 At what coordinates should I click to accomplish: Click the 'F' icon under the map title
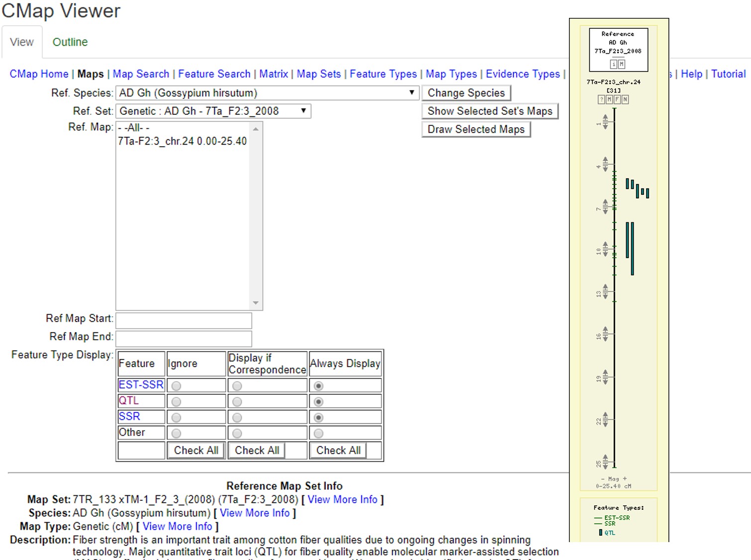coord(617,99)
